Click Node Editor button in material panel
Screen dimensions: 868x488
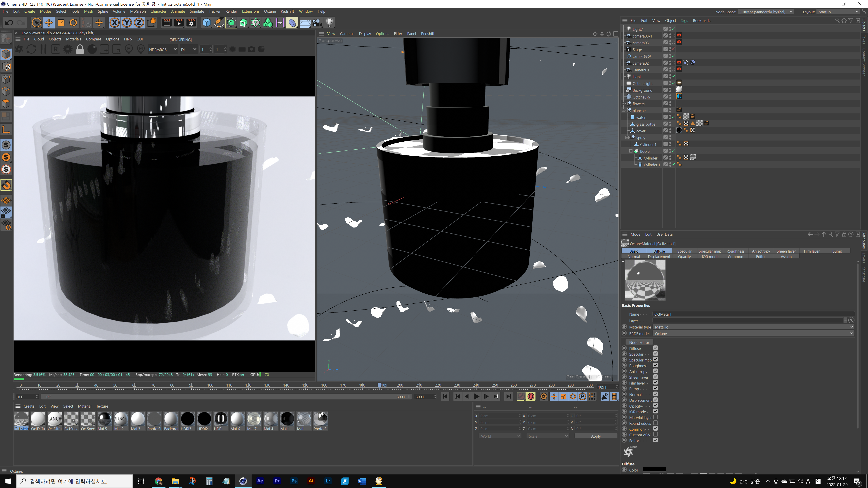pyautogui.click(x=639, y=342)
